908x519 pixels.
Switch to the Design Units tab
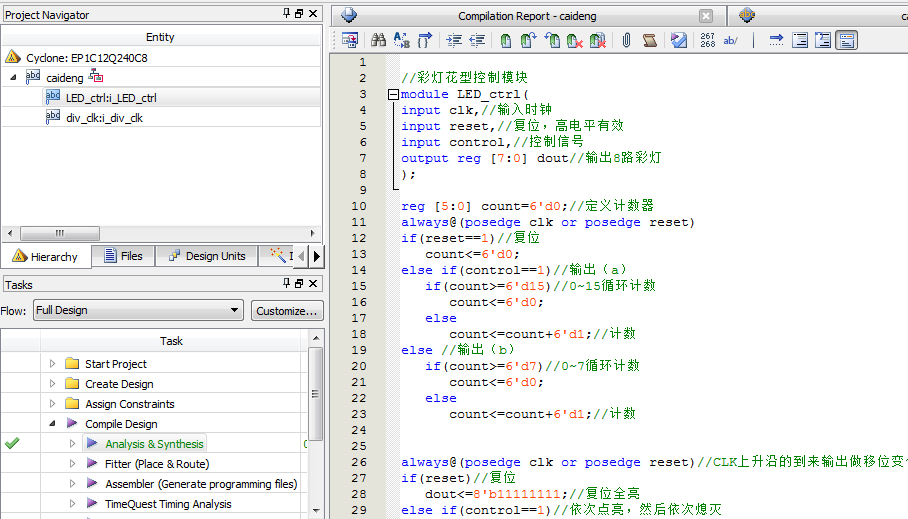pos(206,256)
